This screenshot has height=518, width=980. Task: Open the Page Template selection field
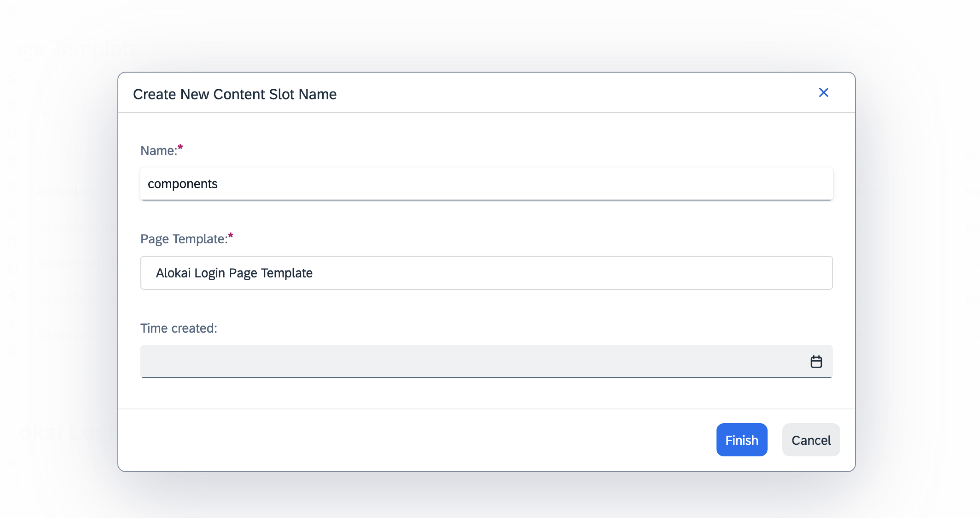click(x=486, y=272)
